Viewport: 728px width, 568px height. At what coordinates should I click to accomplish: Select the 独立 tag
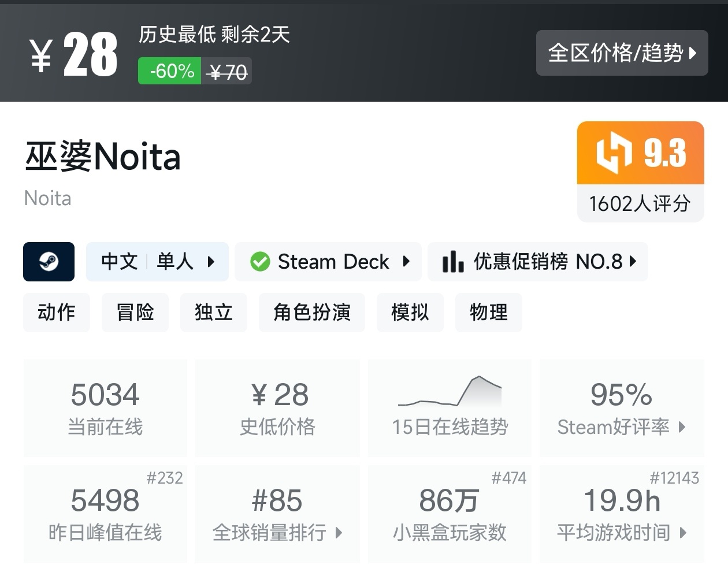coord(214,313)
